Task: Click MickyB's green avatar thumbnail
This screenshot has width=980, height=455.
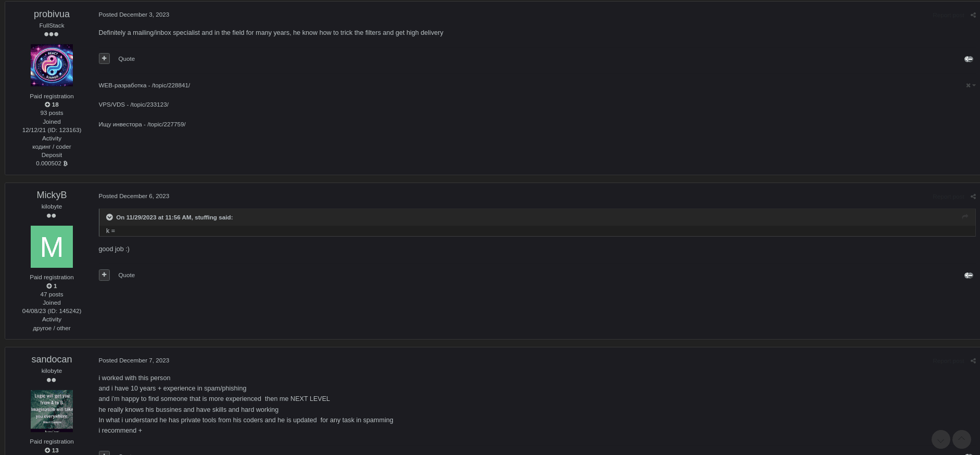Action: coord(52,246)
